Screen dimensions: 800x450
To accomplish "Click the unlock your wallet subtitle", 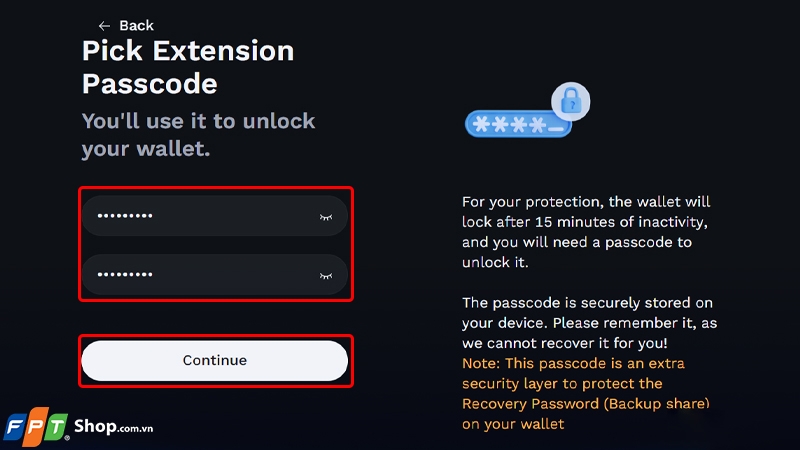I will tap(198, 135).
